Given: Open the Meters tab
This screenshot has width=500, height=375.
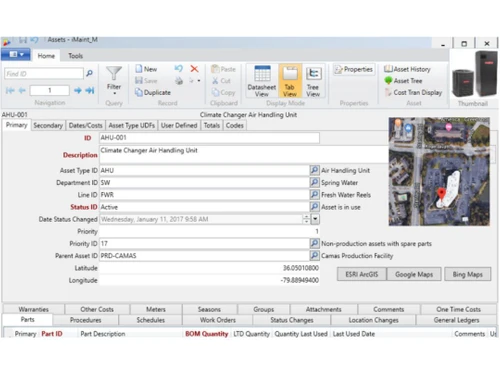Looking at the screenshot, I should [x=156, y=309].
